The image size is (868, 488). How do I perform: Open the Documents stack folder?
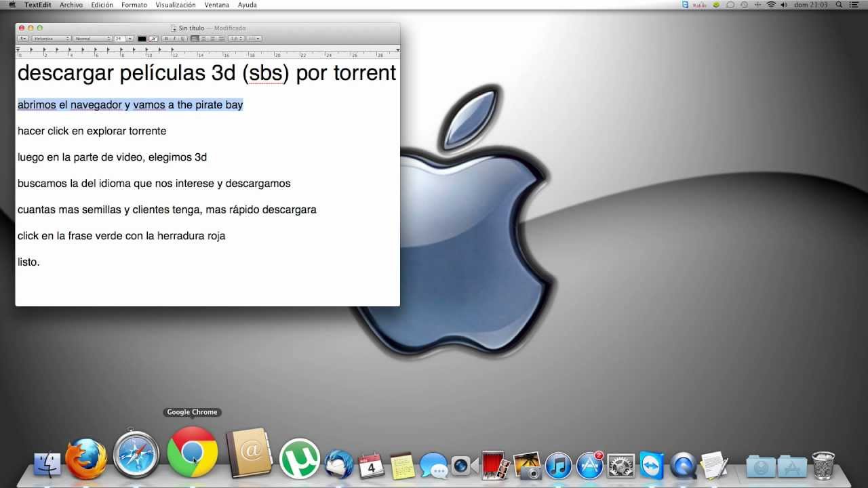761,466
